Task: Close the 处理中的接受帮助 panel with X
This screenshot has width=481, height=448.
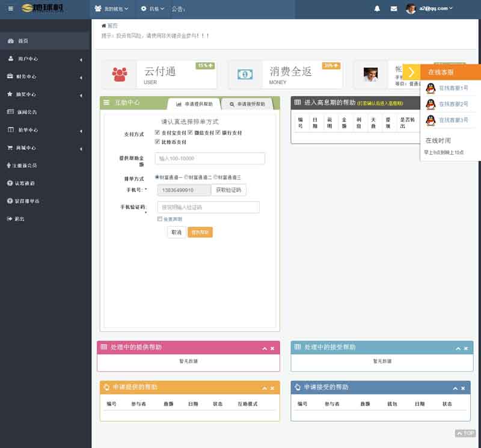Action: 466,349
